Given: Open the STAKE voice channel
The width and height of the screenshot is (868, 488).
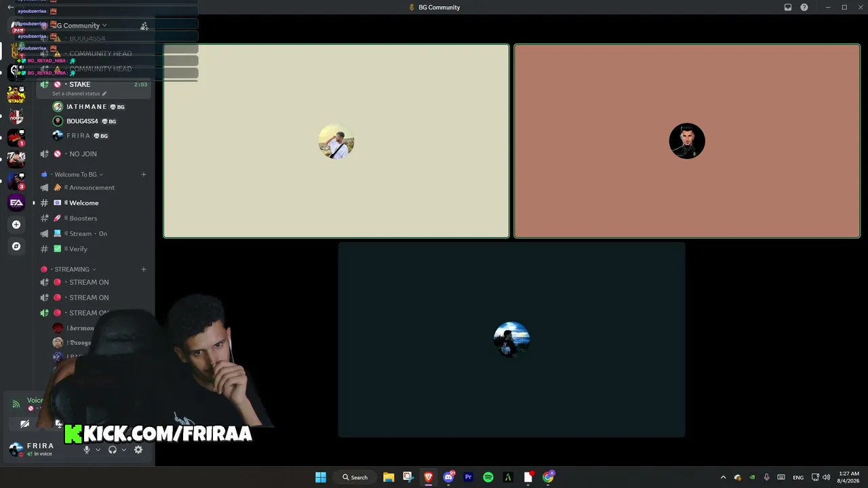Looking at the screenshot, I should (94, 85).
